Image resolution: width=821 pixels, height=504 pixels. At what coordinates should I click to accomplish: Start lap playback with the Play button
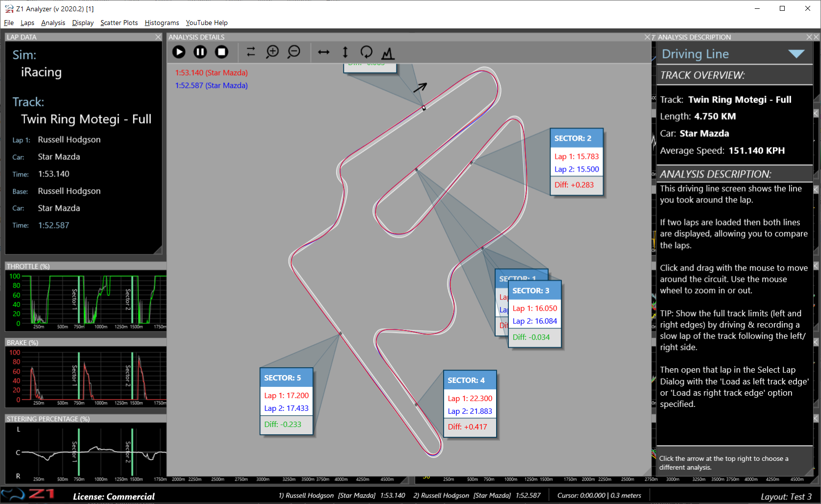(x=179, y=52)
